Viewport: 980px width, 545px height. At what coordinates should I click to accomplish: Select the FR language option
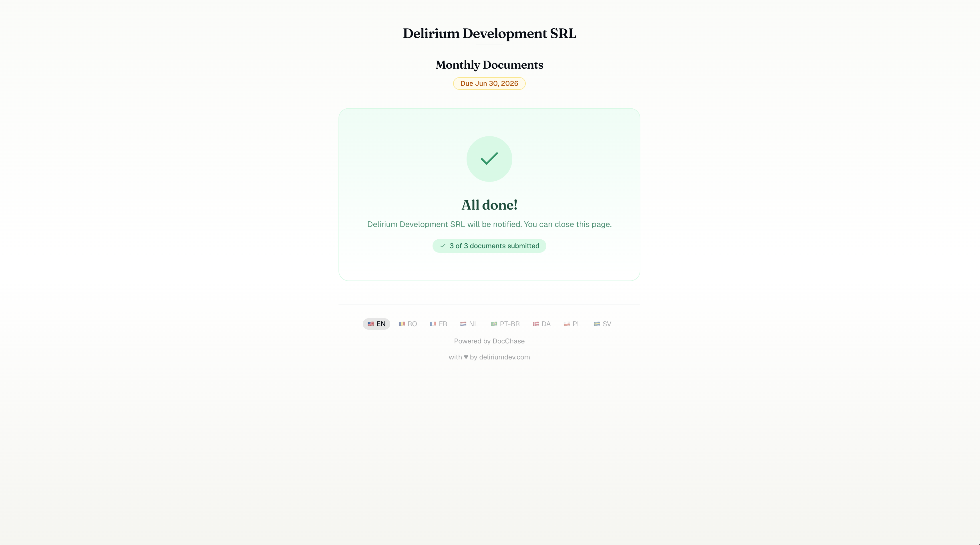pos(438,324)
